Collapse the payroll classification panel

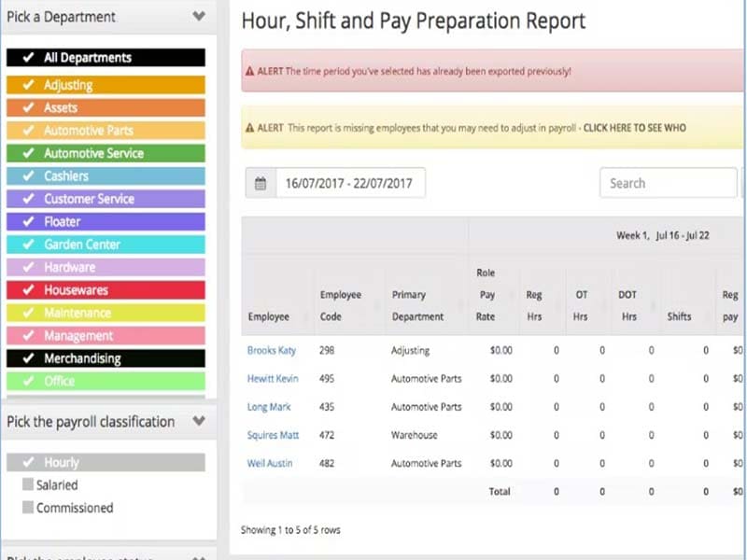point(198,421)
